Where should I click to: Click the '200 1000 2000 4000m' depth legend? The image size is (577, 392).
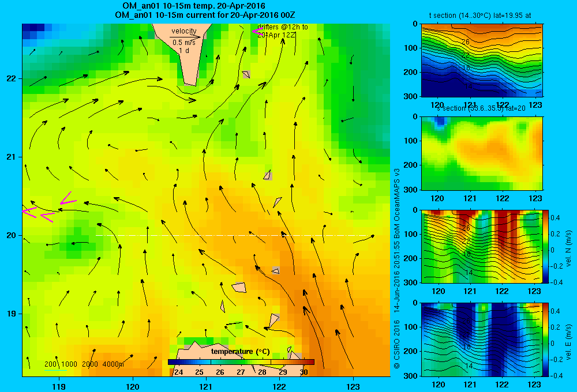pyautogui.click(x=84, y=364)
